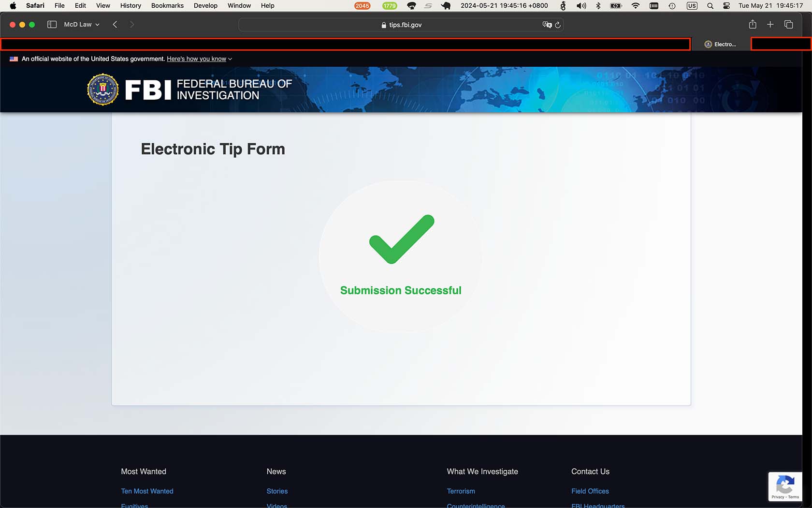
Task: Open the Stories link under News
Action: point(277,491)
